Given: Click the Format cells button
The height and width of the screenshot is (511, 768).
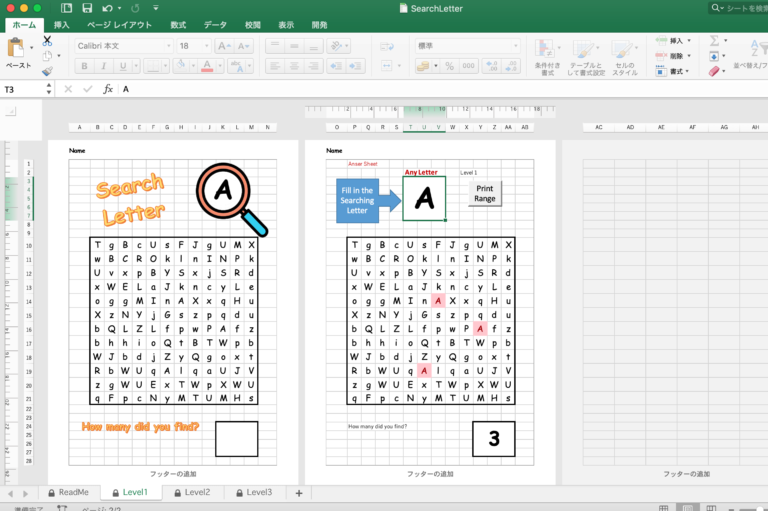Looking at the screenshot, I should point(673,72).
